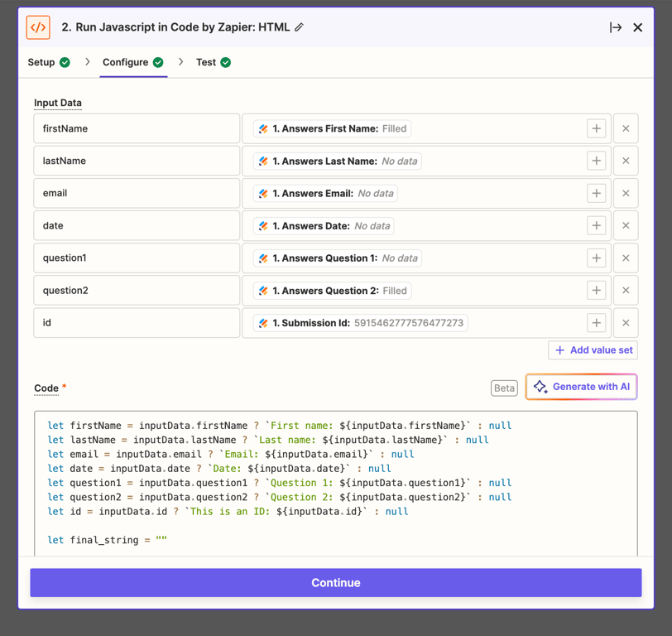The height and width of the screenshot is (636, 672).
Task: Click the Setup green checkmark icon
Action: point(65,63)
